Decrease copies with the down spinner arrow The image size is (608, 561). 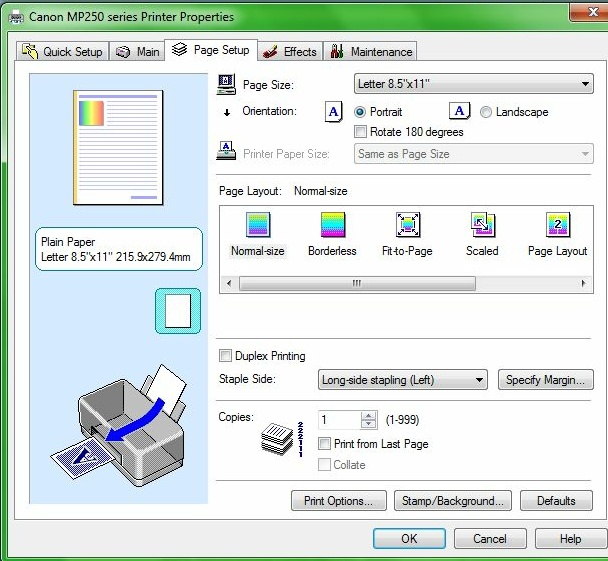coord(368,424)
